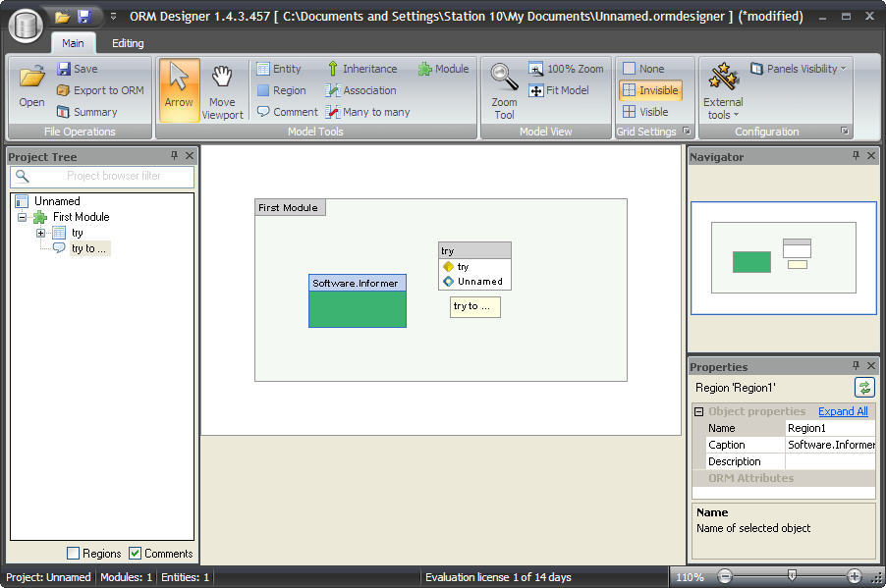Close the Navigator panel
This screenshot has height=588, width=886.
click(871, 155)
